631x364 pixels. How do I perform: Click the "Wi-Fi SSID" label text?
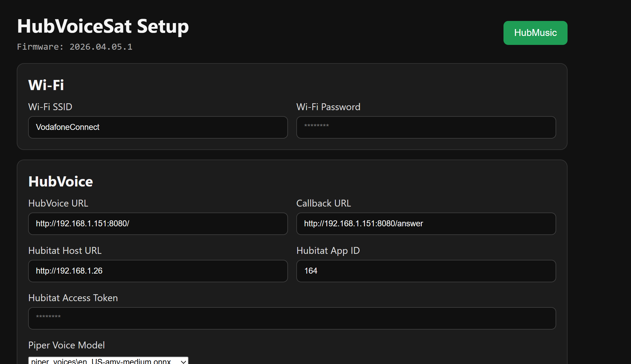click(50, 107)
